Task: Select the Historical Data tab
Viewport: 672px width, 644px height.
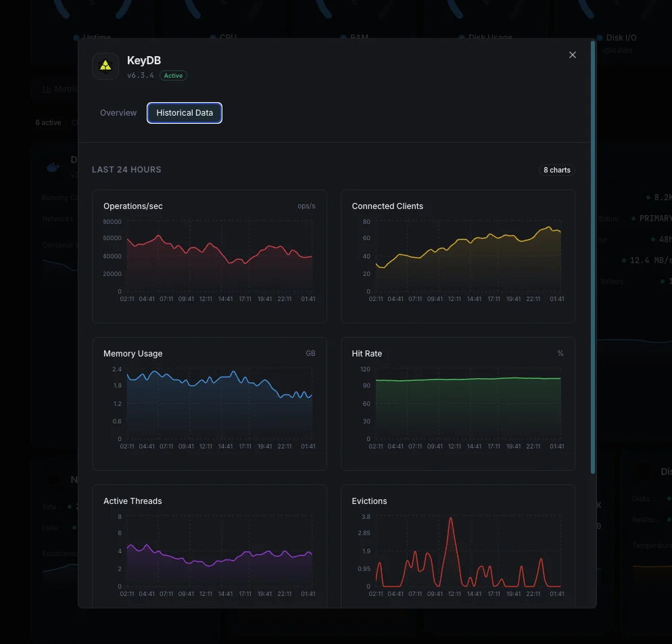Action: [x=185, y=113]
